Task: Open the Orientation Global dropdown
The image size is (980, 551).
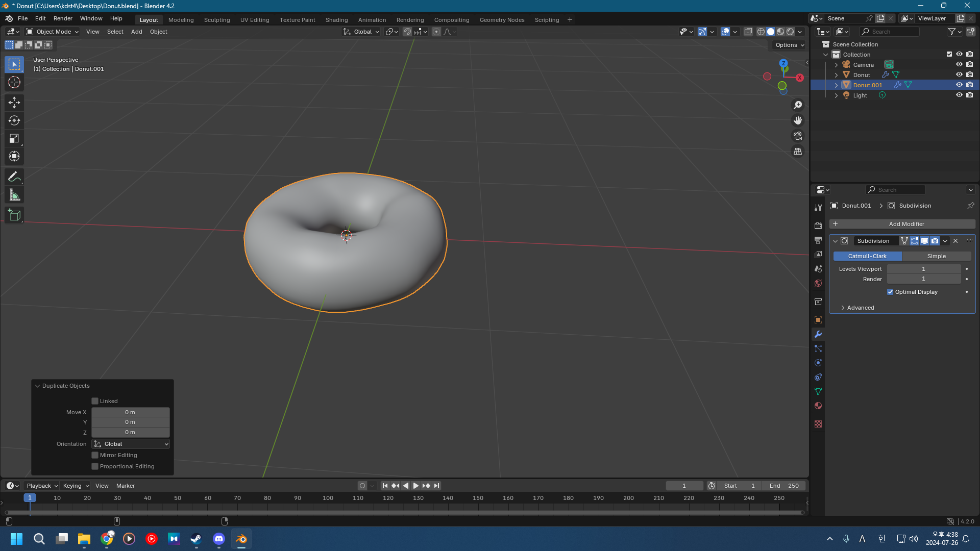Action: [x=131, y=444]
